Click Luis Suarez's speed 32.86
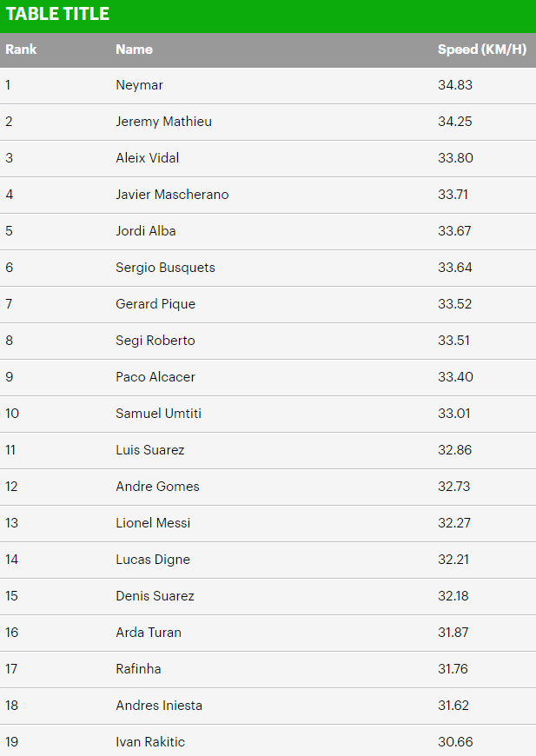536x756 pixels. coord(454,450)
